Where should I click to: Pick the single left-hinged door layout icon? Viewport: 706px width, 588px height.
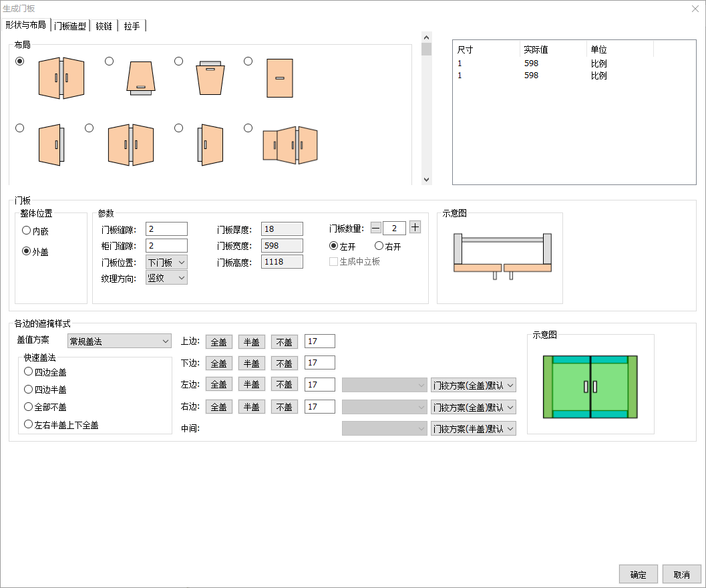(51, 145)
